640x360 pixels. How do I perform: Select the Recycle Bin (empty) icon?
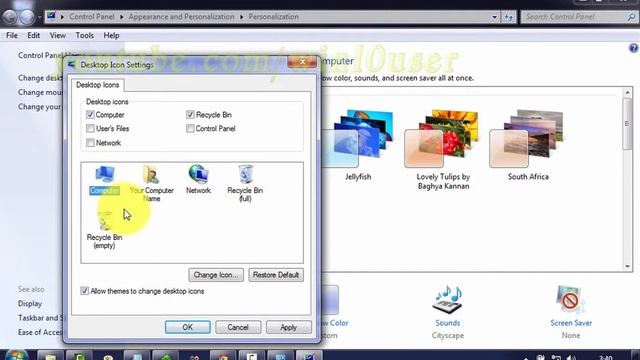(105, 221)
